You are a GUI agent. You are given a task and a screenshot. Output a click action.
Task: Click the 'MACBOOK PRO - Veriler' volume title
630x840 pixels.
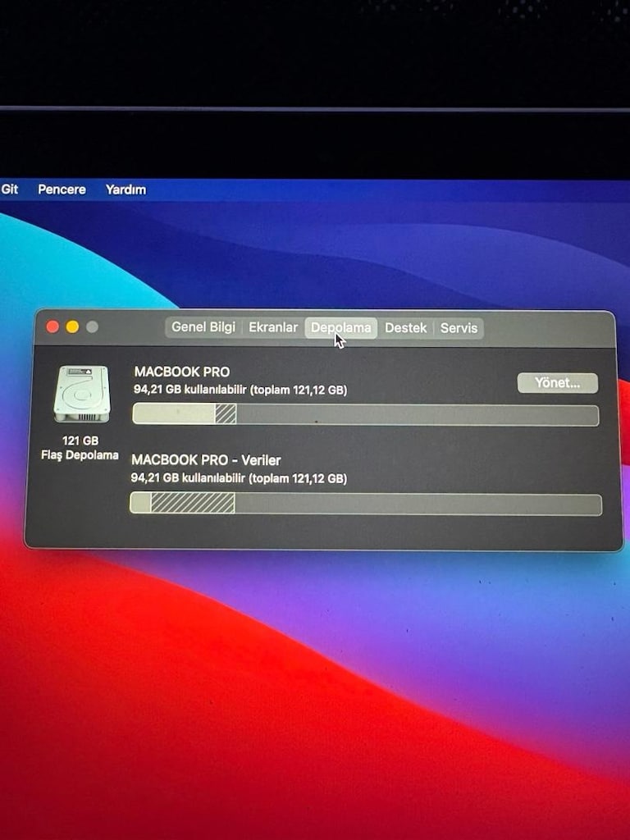coord(206,460)
